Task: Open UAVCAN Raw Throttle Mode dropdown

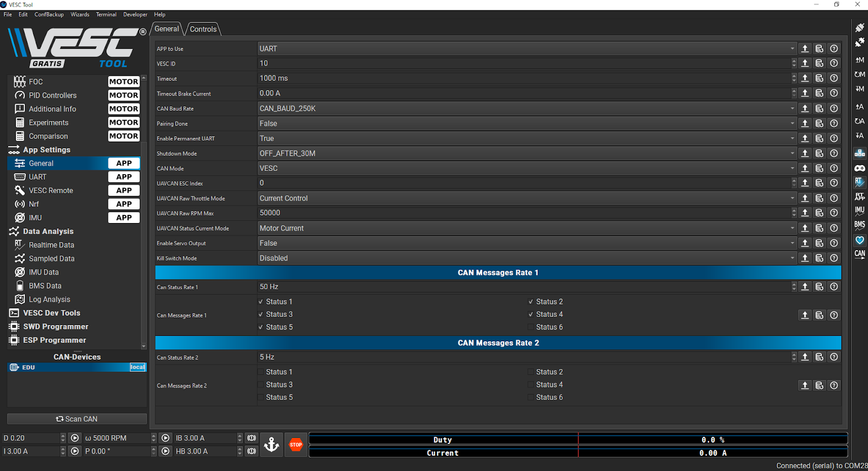Action: (x=527, y=198)
